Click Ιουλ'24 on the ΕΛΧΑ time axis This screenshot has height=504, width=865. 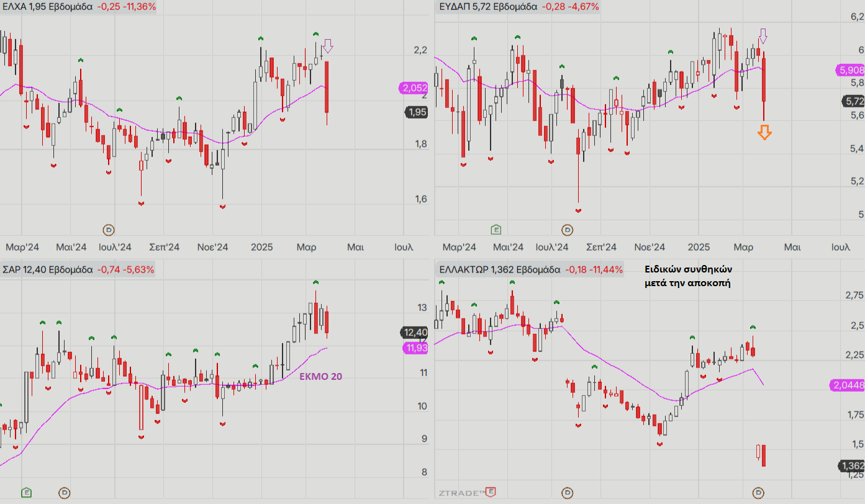coord(115,247)
